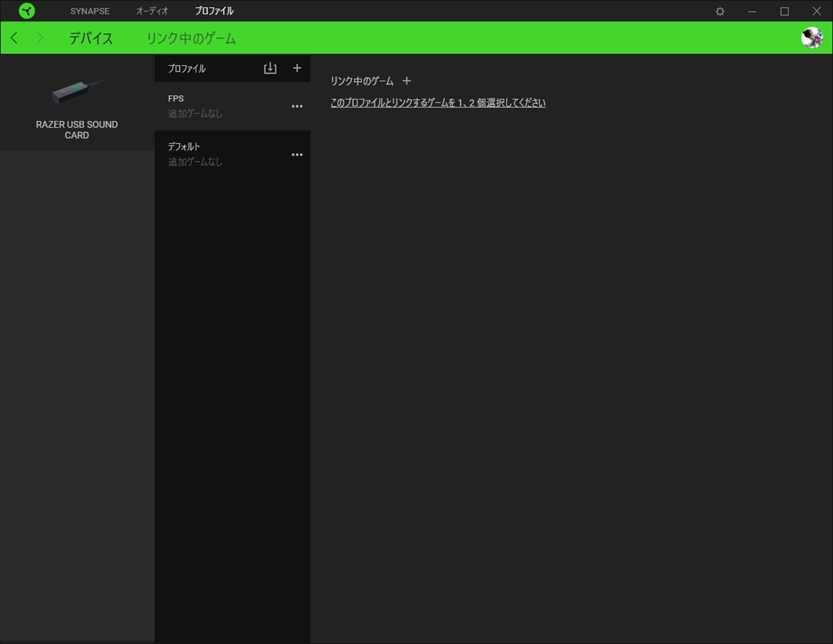Open the user avatar profile
Image resolution: width=833 pixels, height=644 pixels.
click(x=811, y=37)
